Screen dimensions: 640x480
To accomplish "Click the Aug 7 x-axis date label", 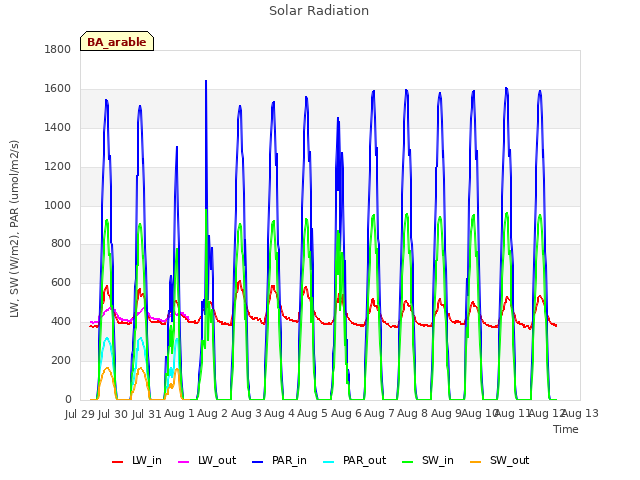I will [x=379, y=413].
